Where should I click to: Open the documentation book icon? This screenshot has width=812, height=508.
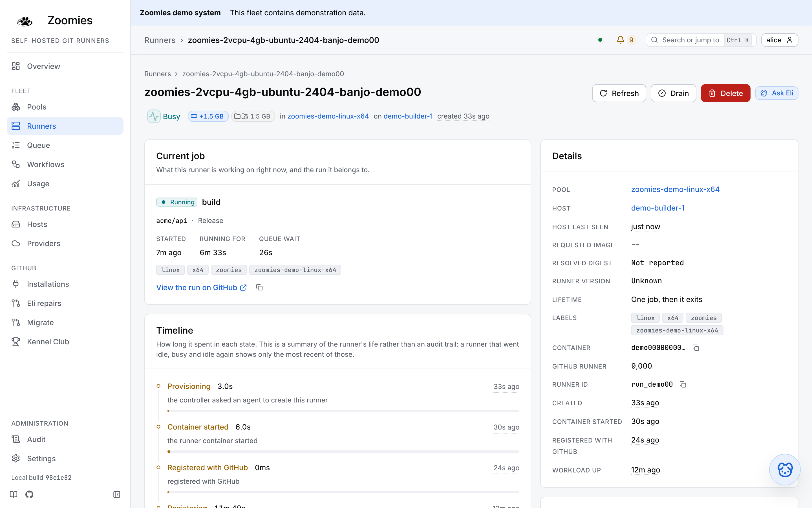[14, 494]
